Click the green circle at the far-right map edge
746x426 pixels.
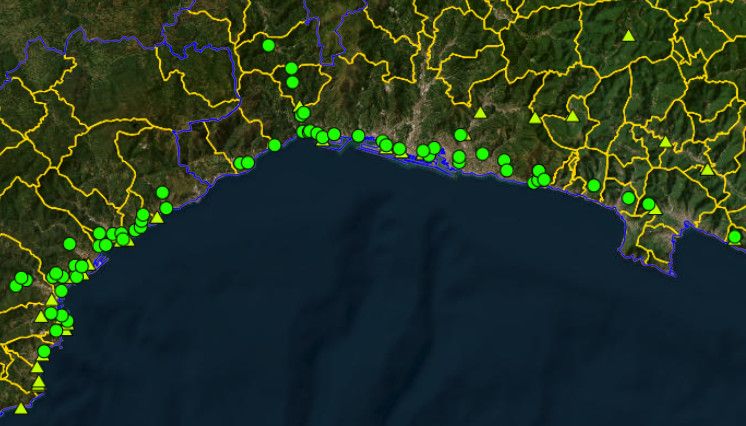click(735, 237)
